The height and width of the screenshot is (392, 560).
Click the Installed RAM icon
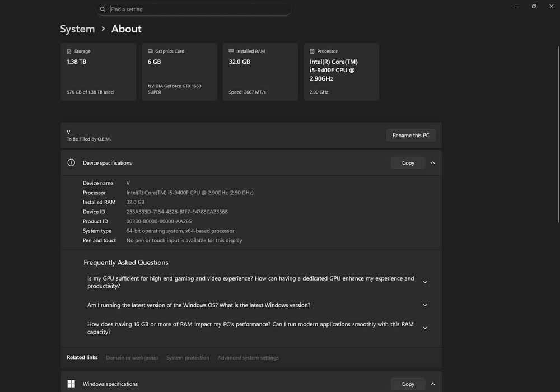(231, 51)
